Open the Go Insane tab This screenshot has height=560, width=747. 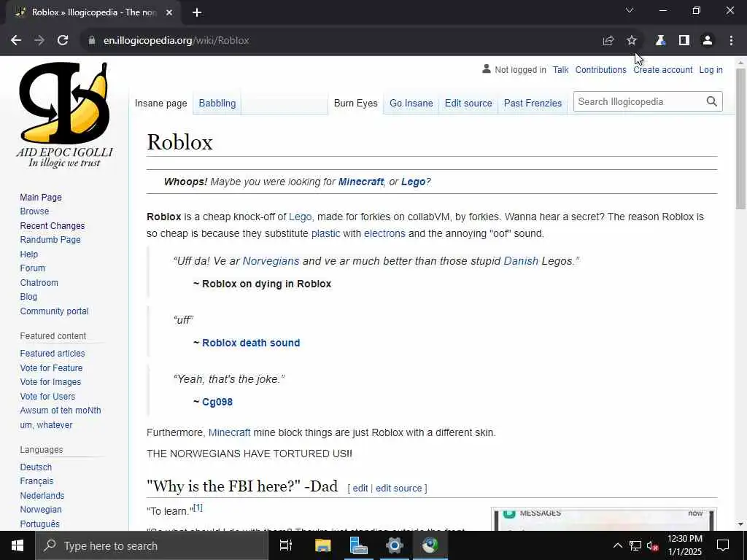(411, 104)
